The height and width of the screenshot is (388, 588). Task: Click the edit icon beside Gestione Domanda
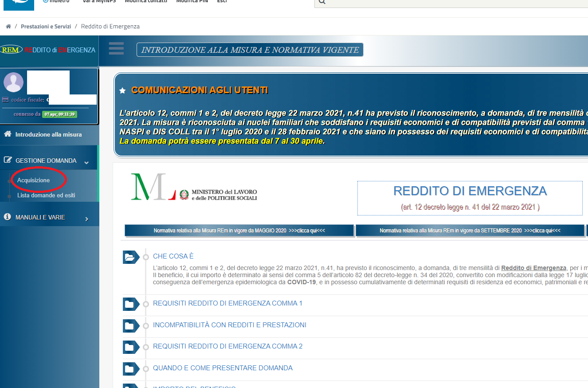pyautogui.click(x=8, y=160)
